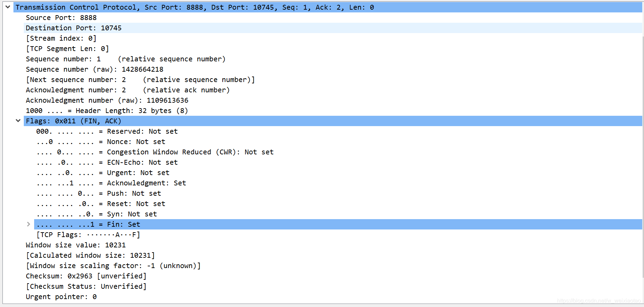Collapse the Flags: 0x011 (FIN, ACK) section
Image resolution: width=644 pixels, height=307 pixels.
(18, 121)
